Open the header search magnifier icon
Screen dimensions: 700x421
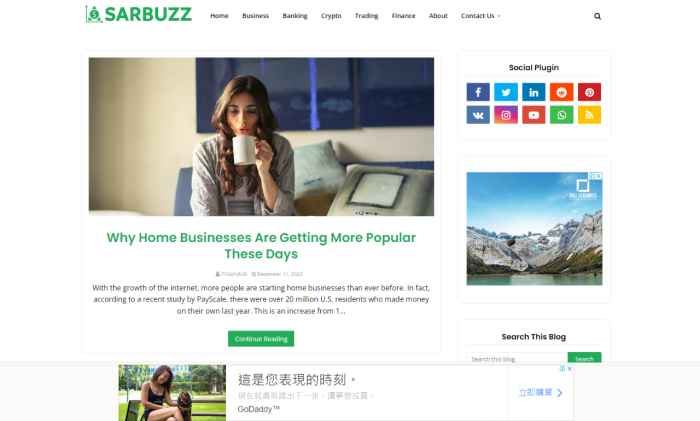click(x=597, y=16)
